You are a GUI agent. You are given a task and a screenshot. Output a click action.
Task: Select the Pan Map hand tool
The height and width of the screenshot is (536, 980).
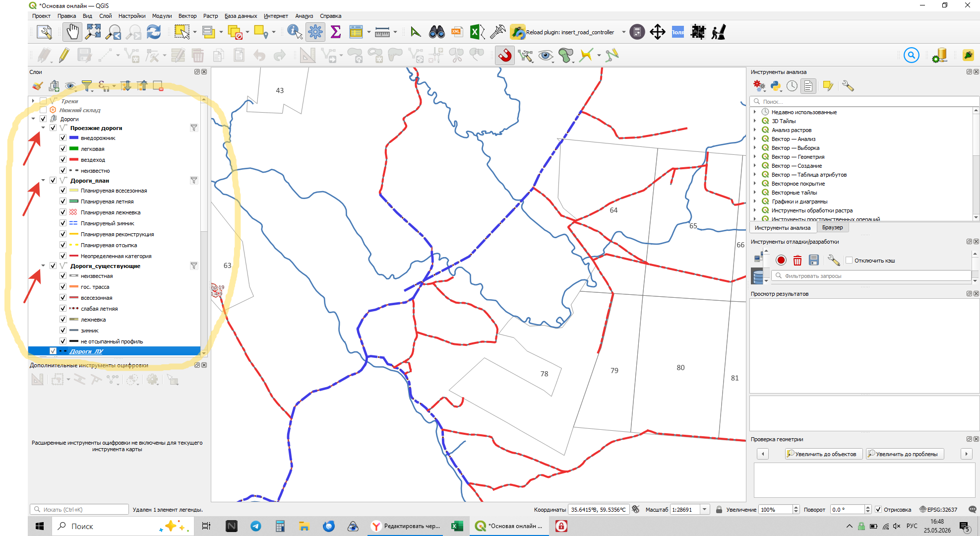coord(73,32)
